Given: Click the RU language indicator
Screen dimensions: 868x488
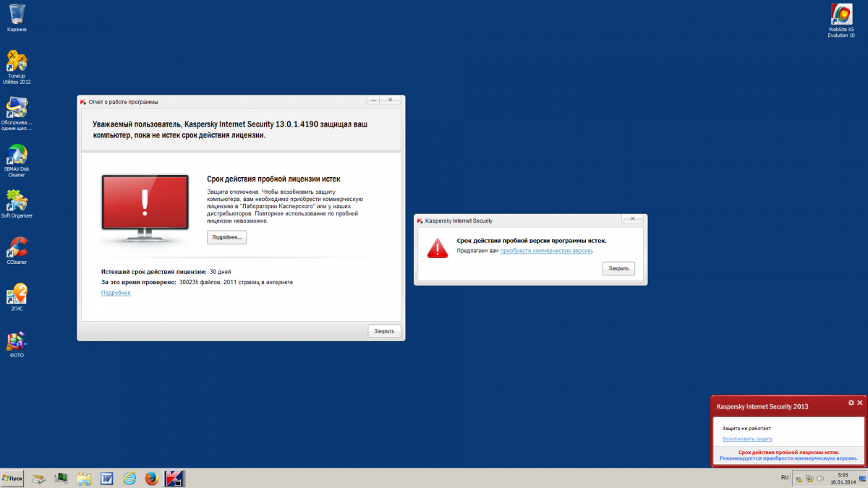Looking at the screenshot, I should pos(785,478).
